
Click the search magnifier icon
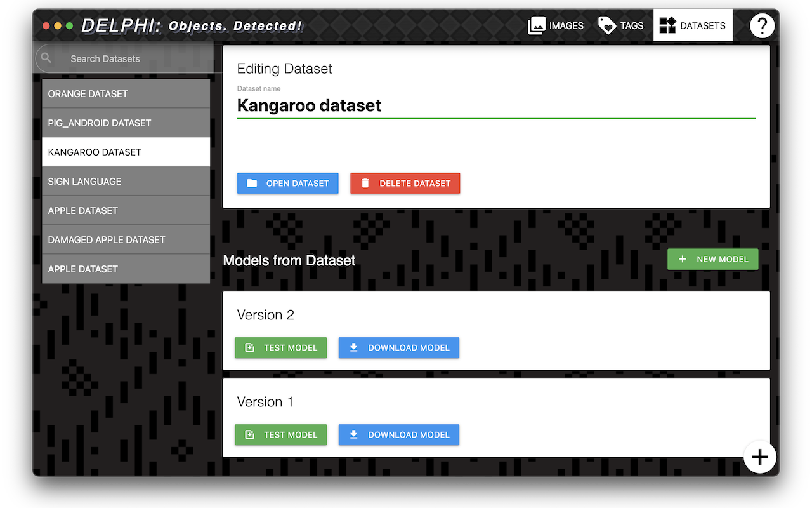coord(46,58)
